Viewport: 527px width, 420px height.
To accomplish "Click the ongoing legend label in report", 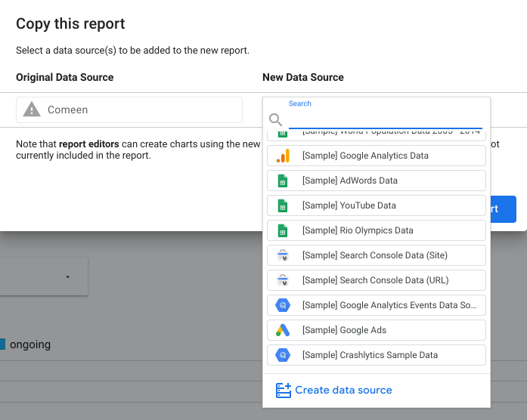I will coord(30,344).
